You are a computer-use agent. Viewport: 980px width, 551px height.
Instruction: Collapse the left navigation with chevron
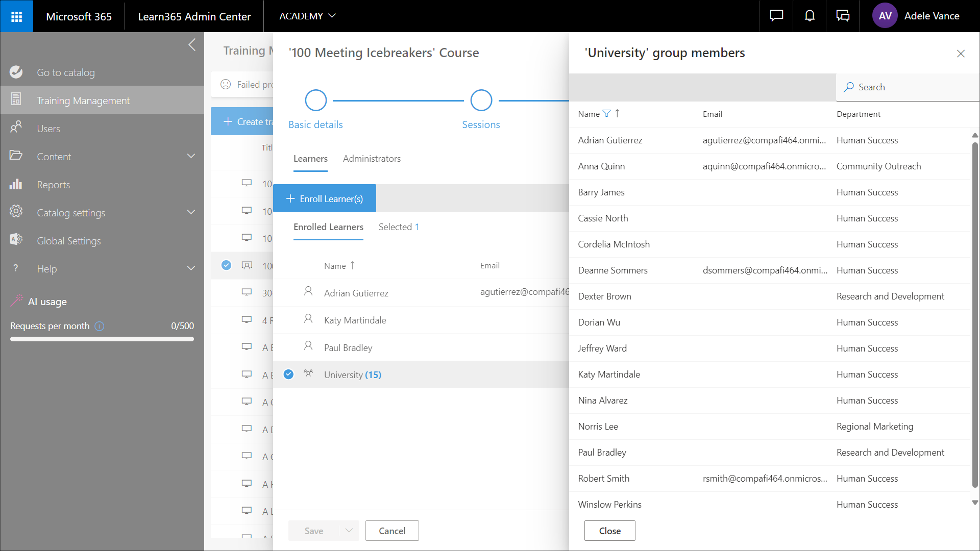[x=192, y=45]
